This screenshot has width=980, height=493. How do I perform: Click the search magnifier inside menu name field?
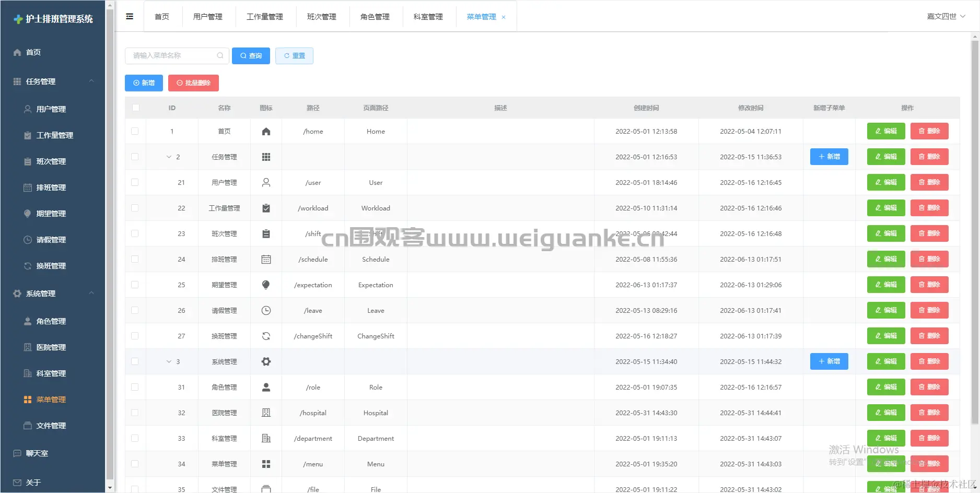pos(220,55)
